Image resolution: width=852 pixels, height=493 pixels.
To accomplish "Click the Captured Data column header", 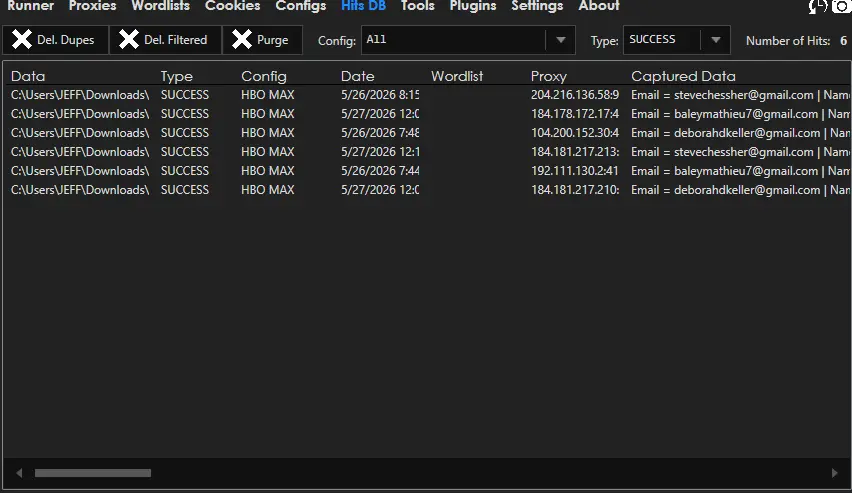I will click(683, 76).
